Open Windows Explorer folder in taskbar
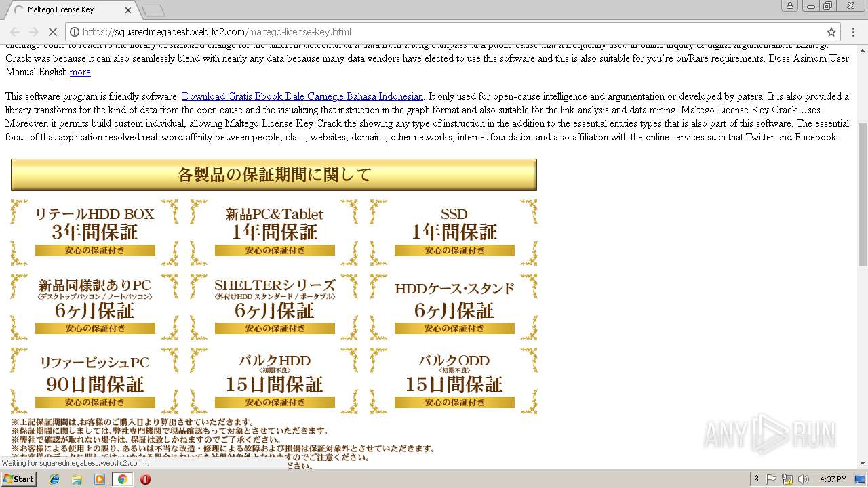Screen dimensions: 868x488 [77, 479]
